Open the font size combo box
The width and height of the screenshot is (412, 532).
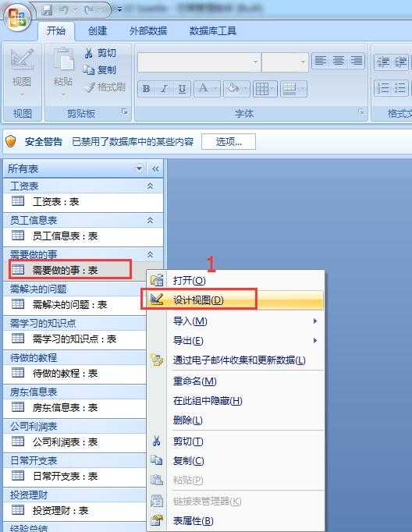point(285,62)
